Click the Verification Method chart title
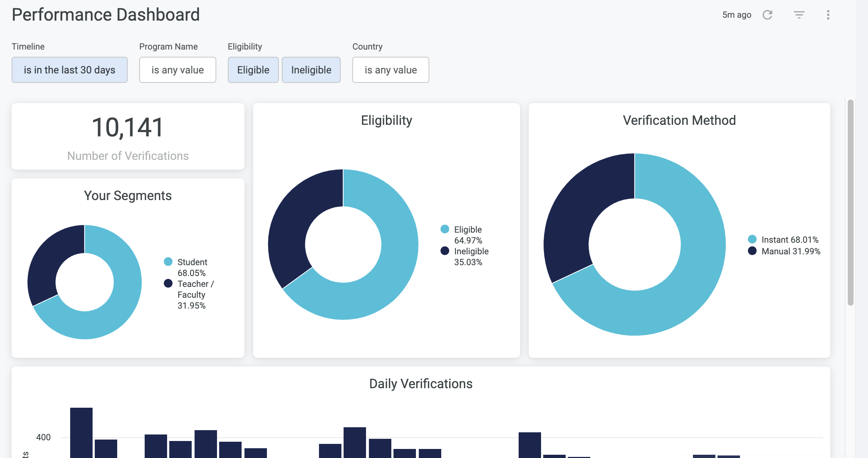This screenshot has height=458, width=868. [x=679, y=120]
